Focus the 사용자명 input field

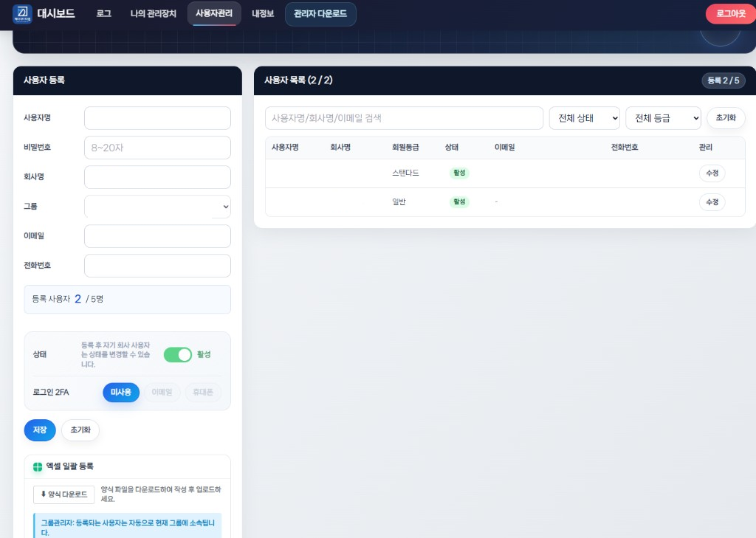[x=158, y=118]
